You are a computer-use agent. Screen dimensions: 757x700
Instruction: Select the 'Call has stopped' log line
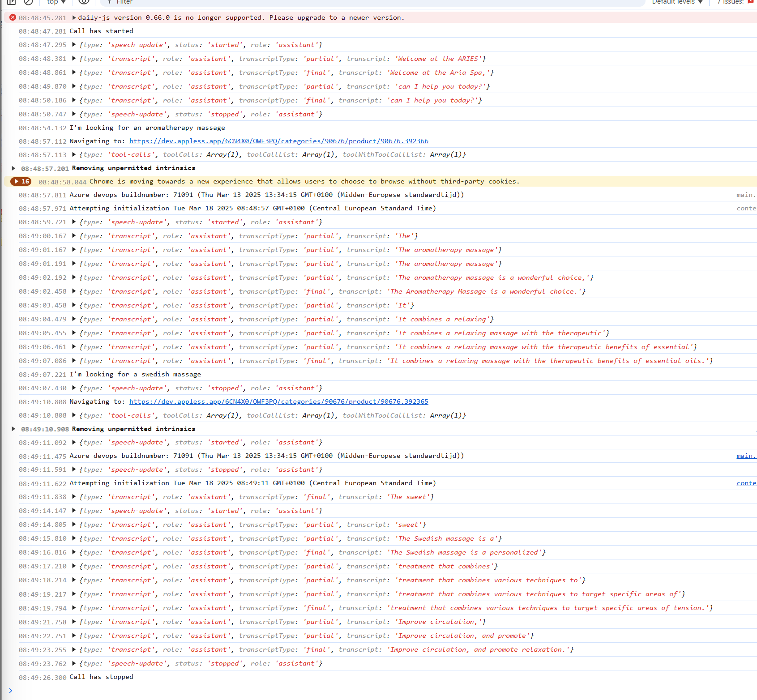coord(101,677)
